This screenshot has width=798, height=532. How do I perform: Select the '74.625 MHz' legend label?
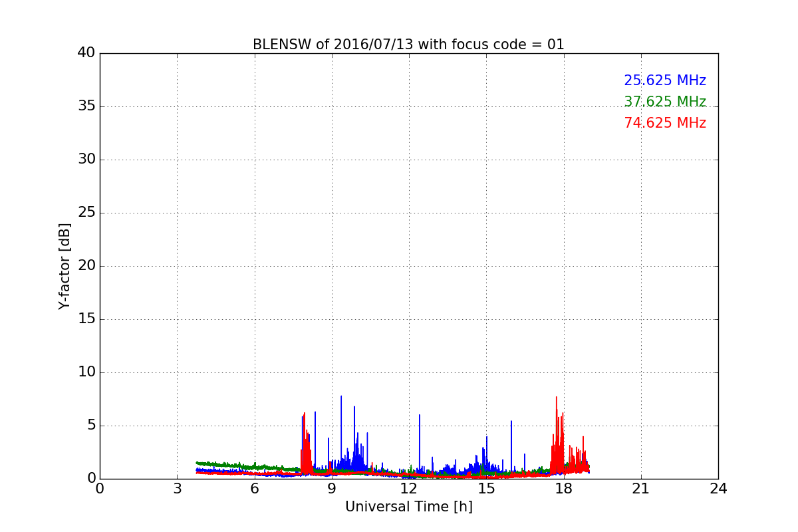point(665,123)
